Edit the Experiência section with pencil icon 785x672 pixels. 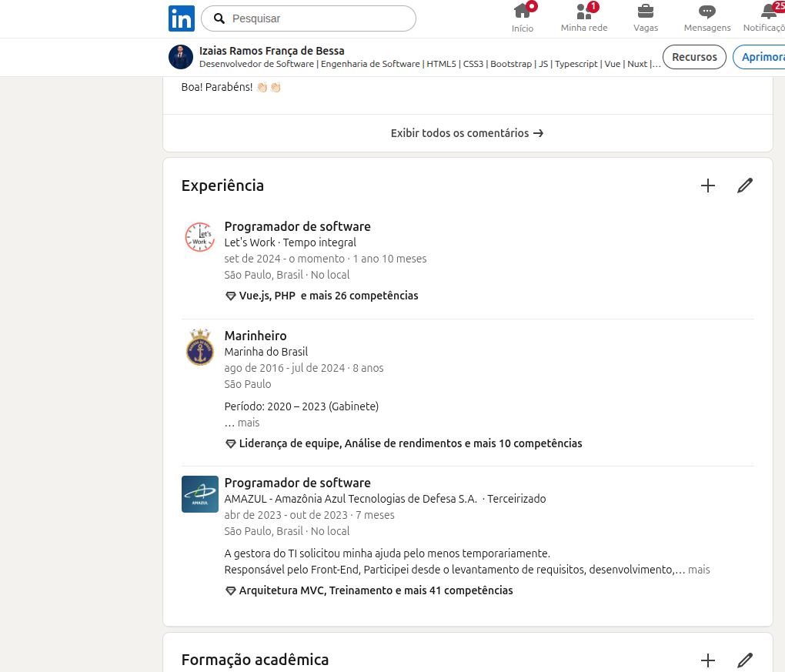tap(745, 186)
